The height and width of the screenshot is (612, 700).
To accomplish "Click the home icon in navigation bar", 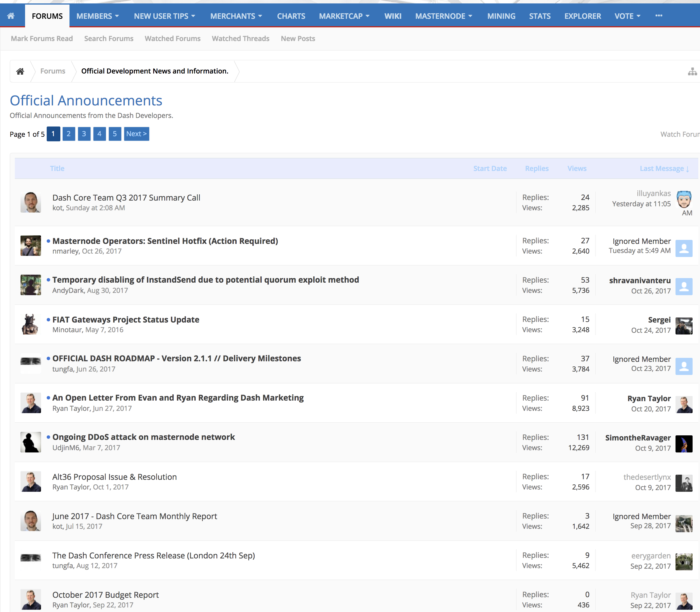I will 11,16.
